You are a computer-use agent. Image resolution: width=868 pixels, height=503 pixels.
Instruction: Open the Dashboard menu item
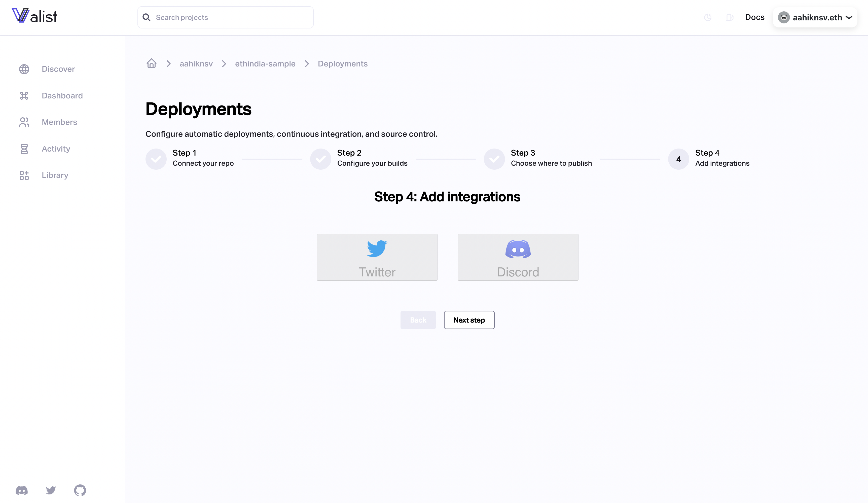[x=62, y=95]
